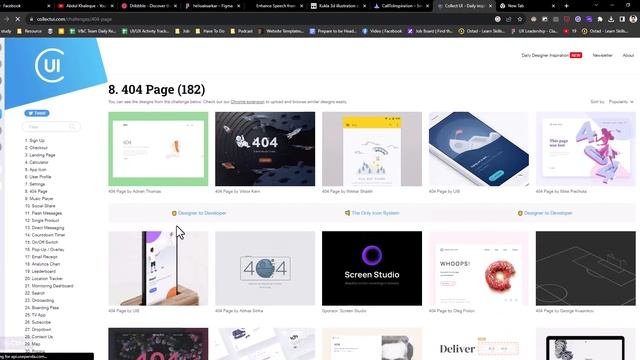Open the Podcast bookmark folder
Viewport: 640px width, 360px height.
242,31
